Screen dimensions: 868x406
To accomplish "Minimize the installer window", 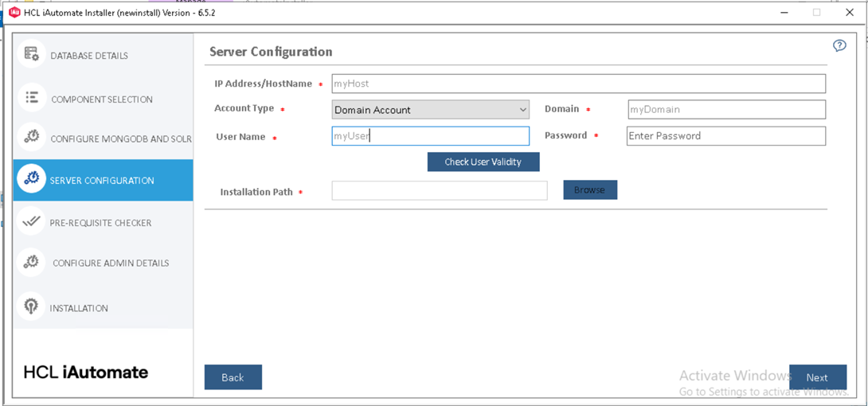I will [x=784, y=13].
